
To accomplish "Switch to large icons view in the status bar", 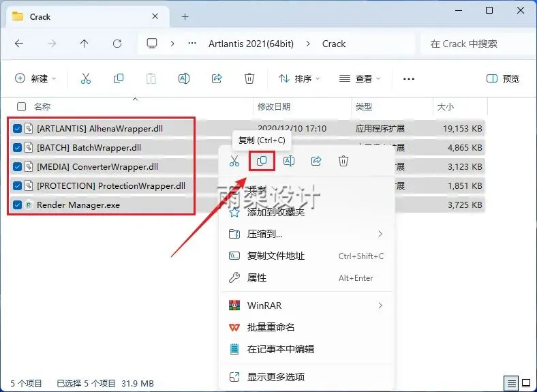I will click(x=526, y=383).
